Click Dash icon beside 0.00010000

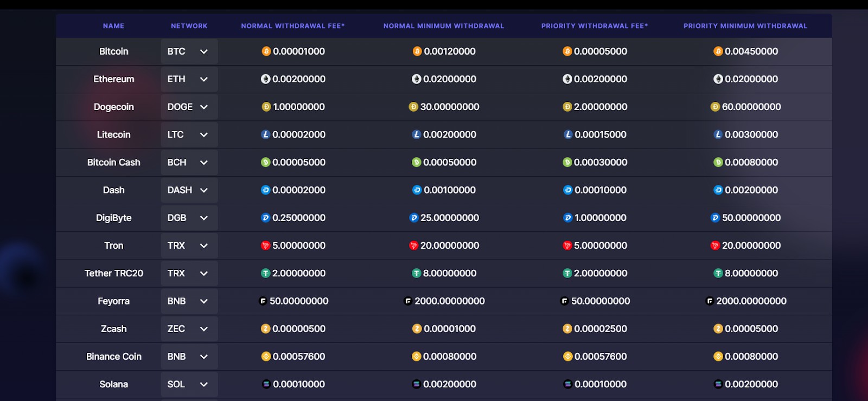click(568, 190)
